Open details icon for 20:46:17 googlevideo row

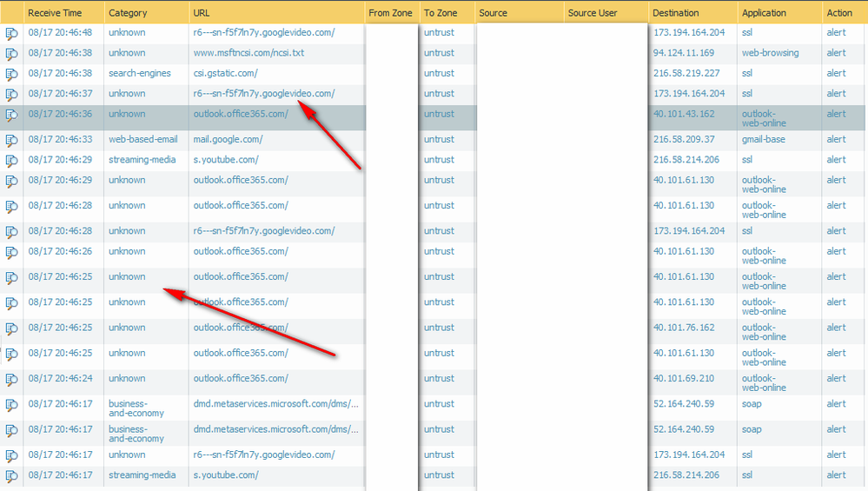[x=11, y=456]
